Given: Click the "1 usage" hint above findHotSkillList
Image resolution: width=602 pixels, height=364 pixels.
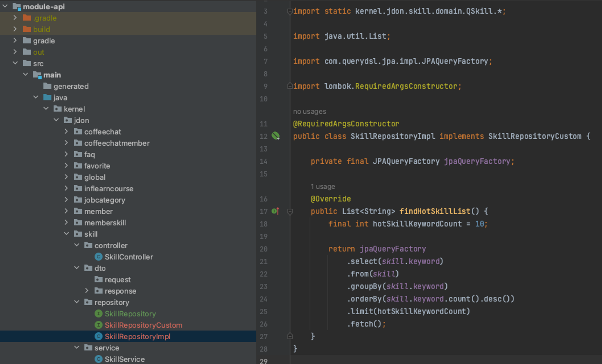Looking at the screenshot, I should click(323, 187).
